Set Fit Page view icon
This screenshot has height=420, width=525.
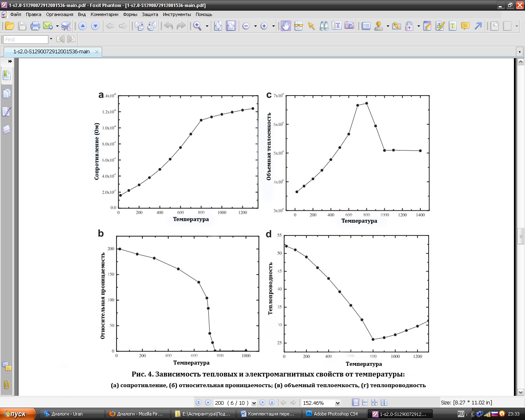[218, 26]
